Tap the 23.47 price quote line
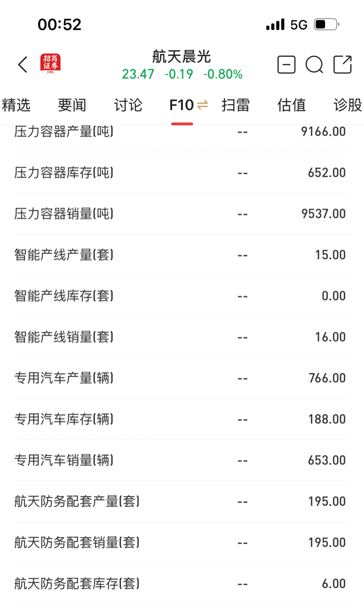This screenshot has width=364, height=616. 182,75
